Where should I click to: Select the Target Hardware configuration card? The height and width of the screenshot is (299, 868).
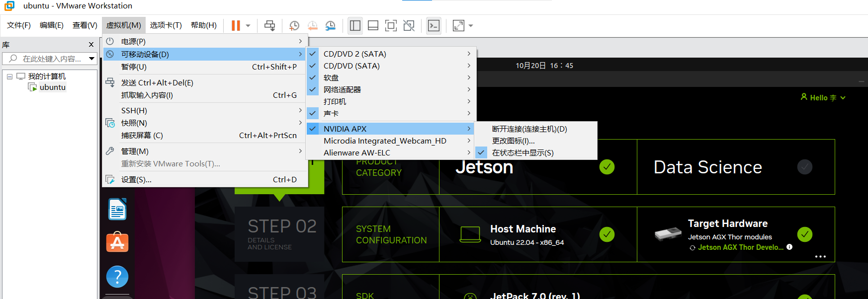[736, 234]
